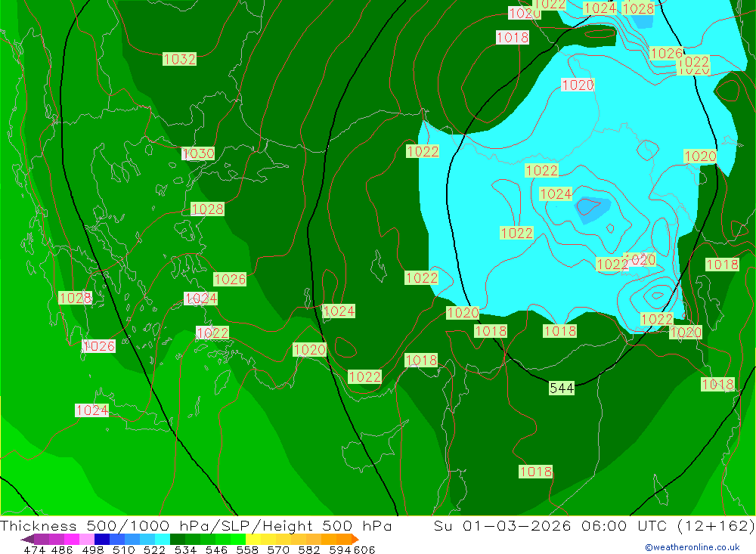
Task: Click the 570 legend value
Action: pyautogui.click(x=277, y=549)
